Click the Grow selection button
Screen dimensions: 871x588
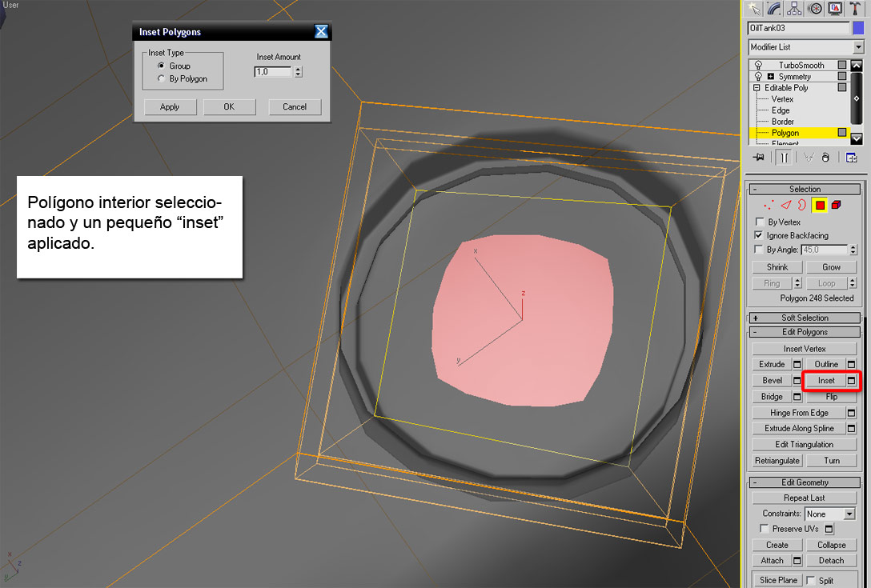pyautogui.click(x=831, y=267)
